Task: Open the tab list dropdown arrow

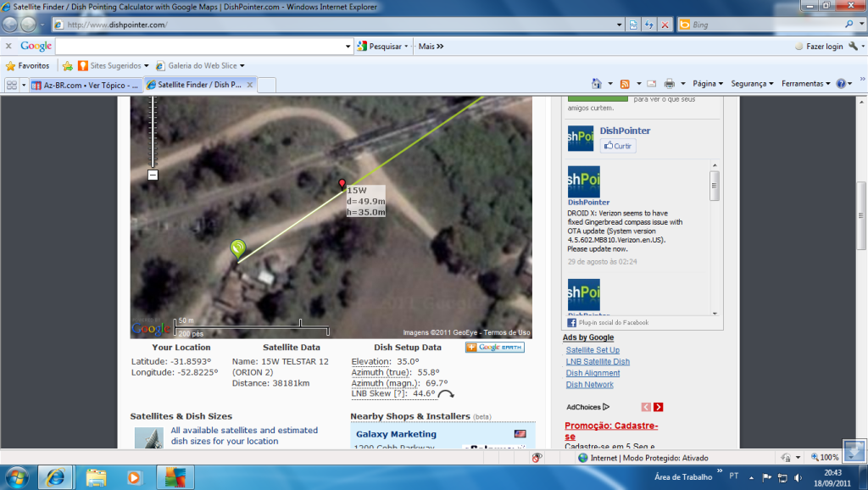Action: pos(24,85)
